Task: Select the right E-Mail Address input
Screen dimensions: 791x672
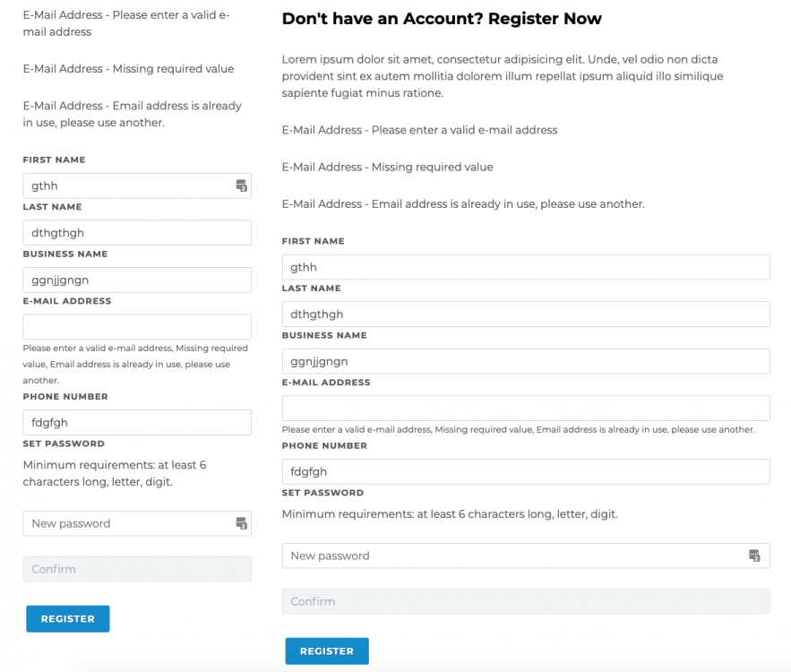Action: [526, 408]
